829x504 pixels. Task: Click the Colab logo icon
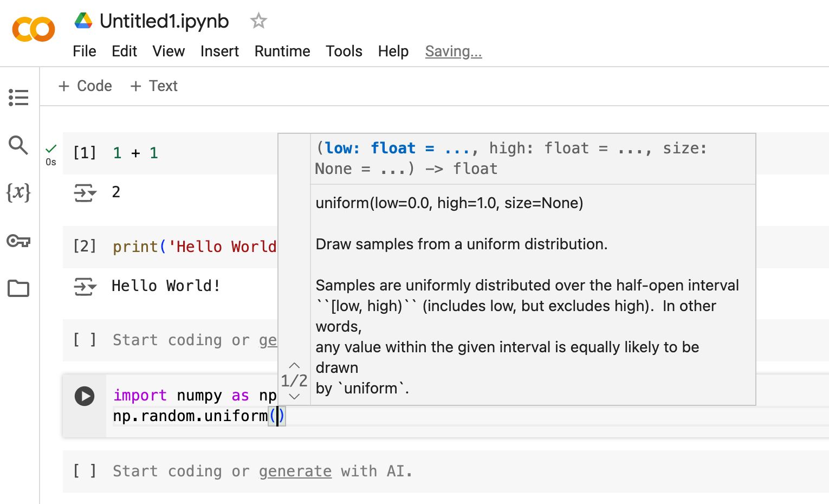click(34, 29)
